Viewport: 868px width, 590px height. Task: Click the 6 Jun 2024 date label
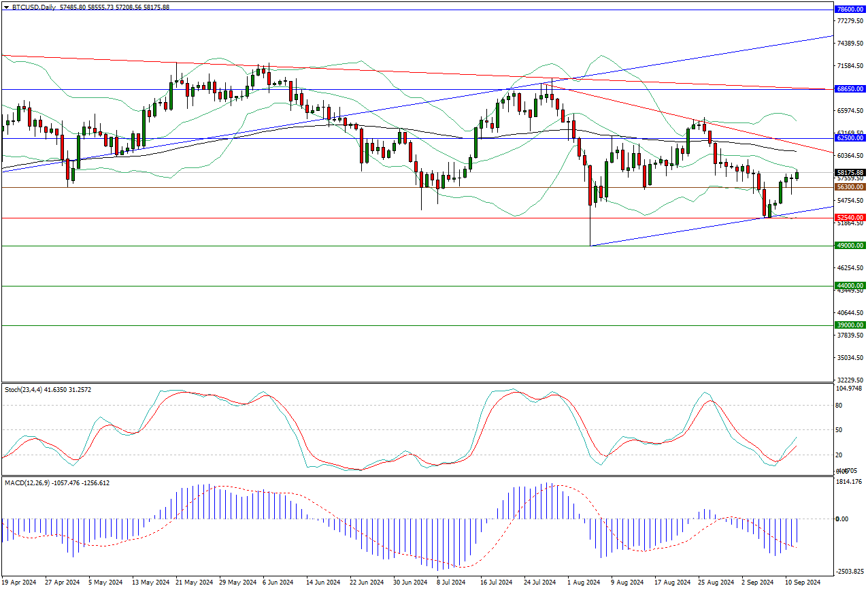(x=277, y=583)
